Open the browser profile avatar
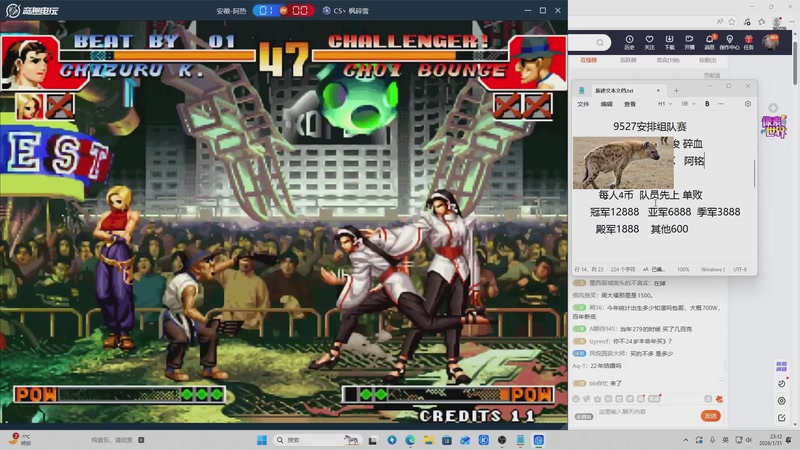Screen dimensions: 800x450 point(777,21)
